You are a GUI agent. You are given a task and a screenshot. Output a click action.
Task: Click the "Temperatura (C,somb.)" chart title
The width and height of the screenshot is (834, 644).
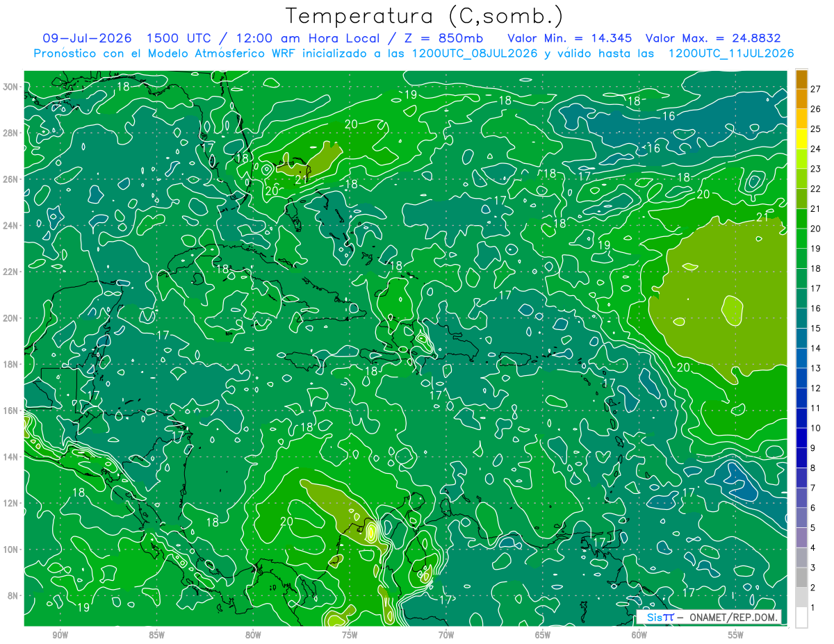(x=425, y=16)
